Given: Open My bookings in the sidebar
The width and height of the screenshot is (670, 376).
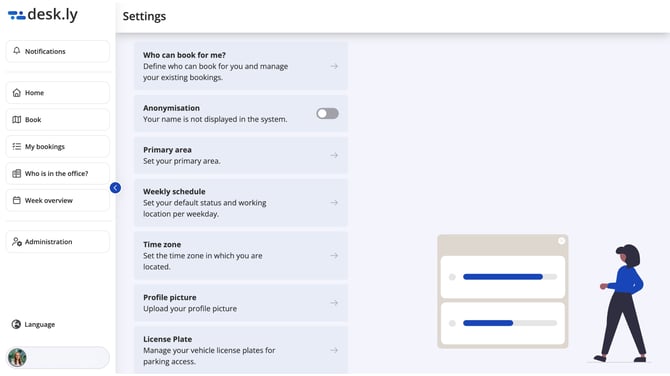Looking at the screenshot, I should (58, 147).
